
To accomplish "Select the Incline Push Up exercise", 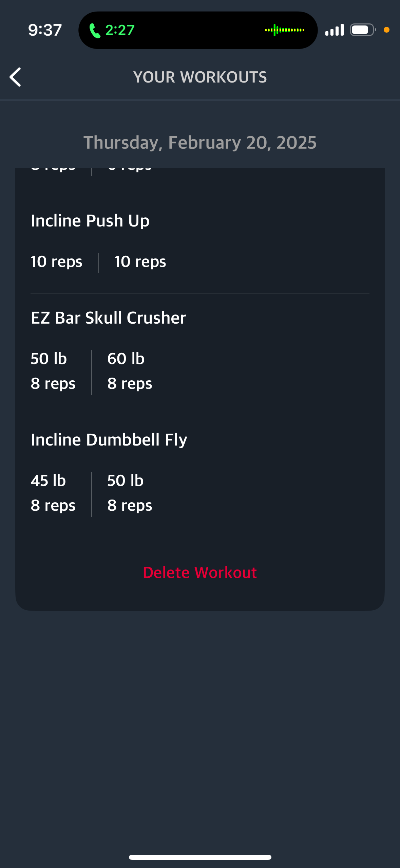I will tap(90, 221).
